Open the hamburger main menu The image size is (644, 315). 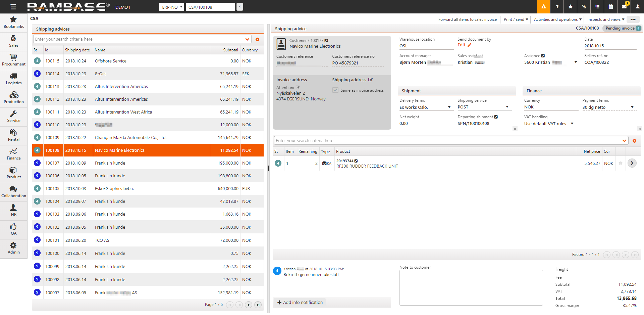coord(13,7)
